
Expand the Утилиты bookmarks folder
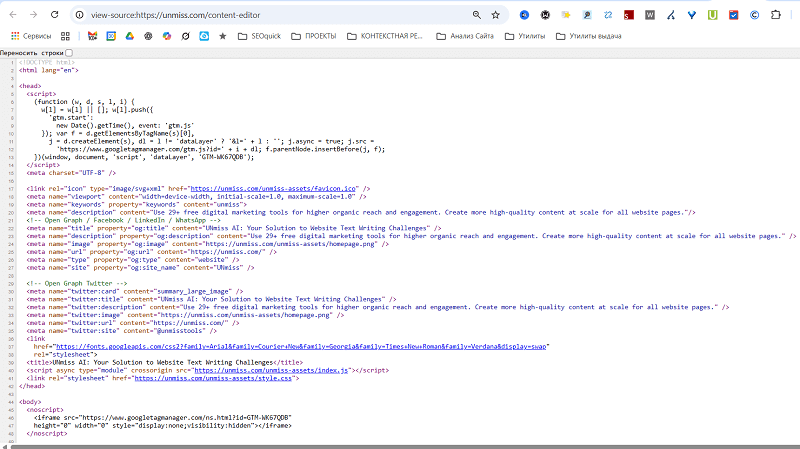pyautogui.click(x=525, y=36)
